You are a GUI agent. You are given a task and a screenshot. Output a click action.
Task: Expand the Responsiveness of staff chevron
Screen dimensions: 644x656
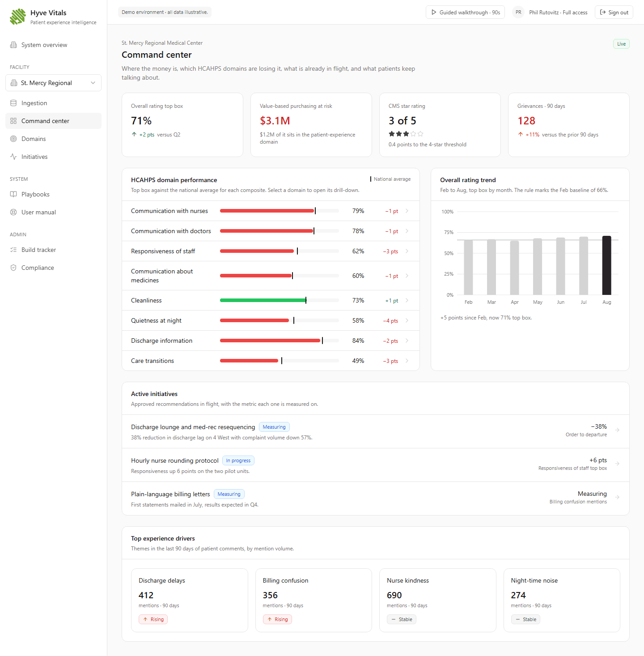pyautogui.click(x=407, y=251)
